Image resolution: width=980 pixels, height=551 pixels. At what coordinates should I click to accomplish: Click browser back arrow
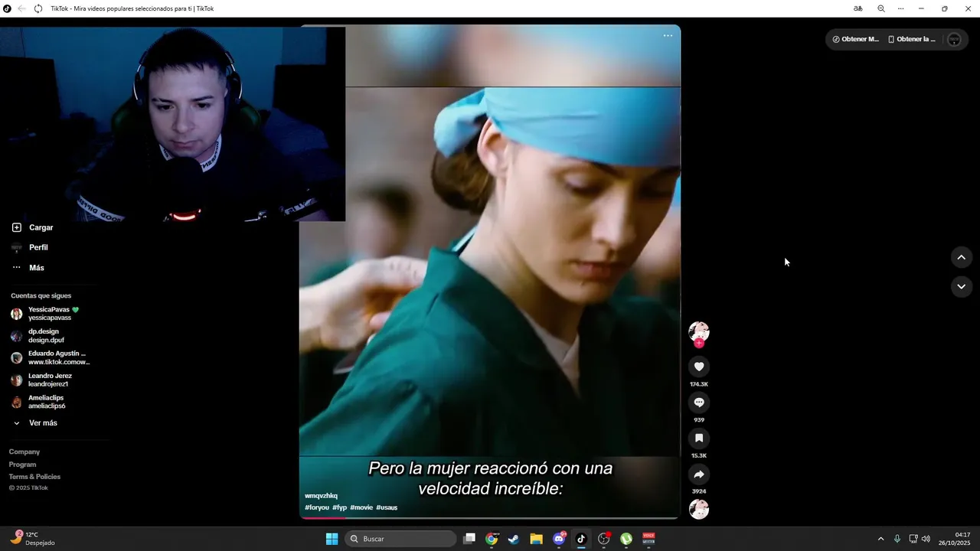point(21,8)
